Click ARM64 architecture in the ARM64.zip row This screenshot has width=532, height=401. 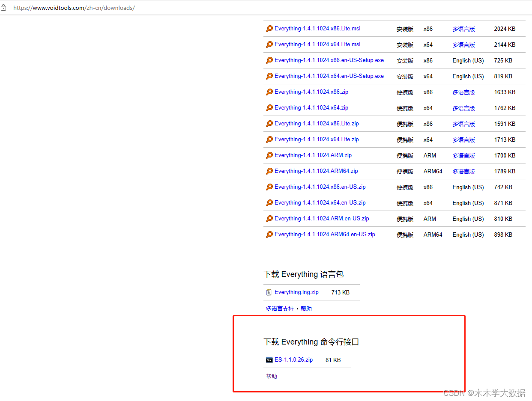(x=433, y=172)
